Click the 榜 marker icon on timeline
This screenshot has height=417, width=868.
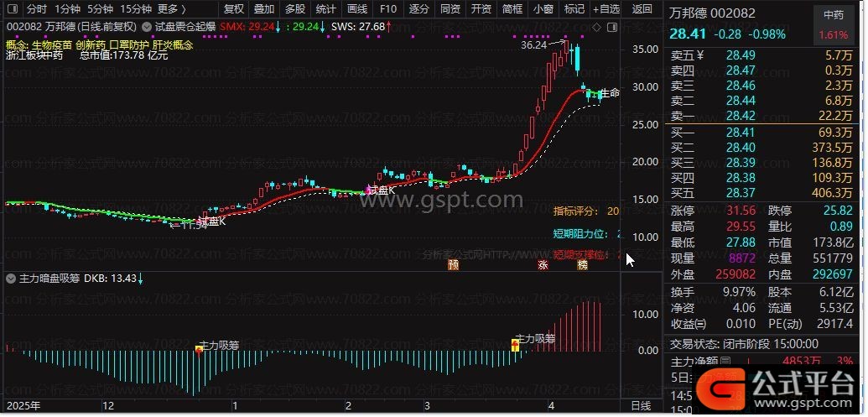pyautogui.click(x=582, y=265)
